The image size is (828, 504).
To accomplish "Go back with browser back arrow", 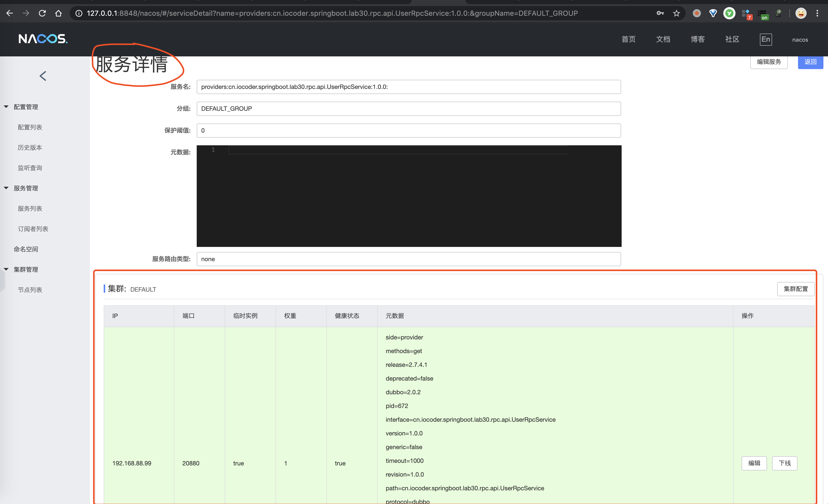I will 10,13.
